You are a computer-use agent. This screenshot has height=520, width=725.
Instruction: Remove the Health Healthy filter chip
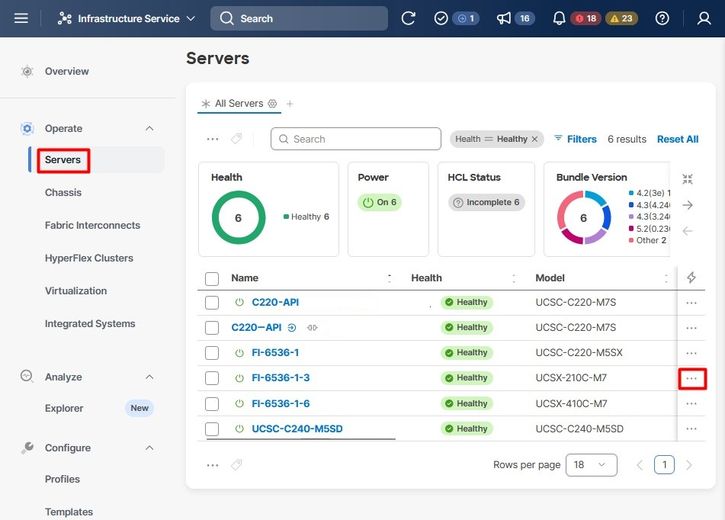click(535, 139)
